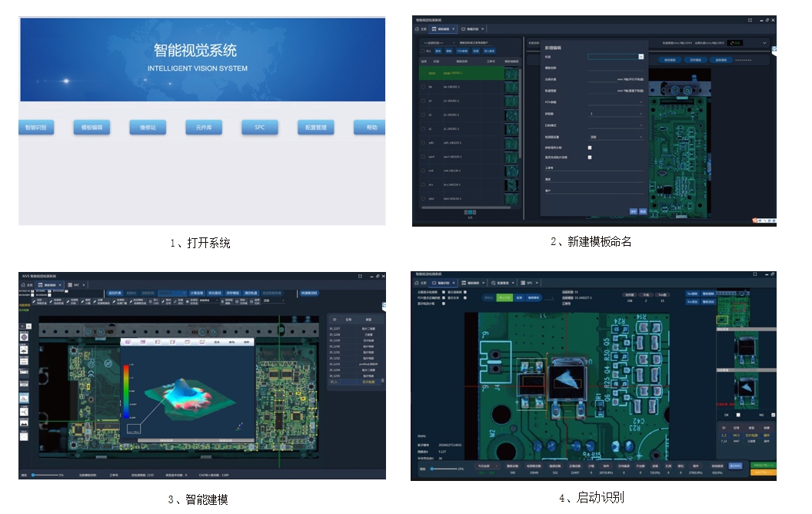Switch to the 配置管理 tab in the recognition window
812x514 pixels.
[x=503, y=284]
